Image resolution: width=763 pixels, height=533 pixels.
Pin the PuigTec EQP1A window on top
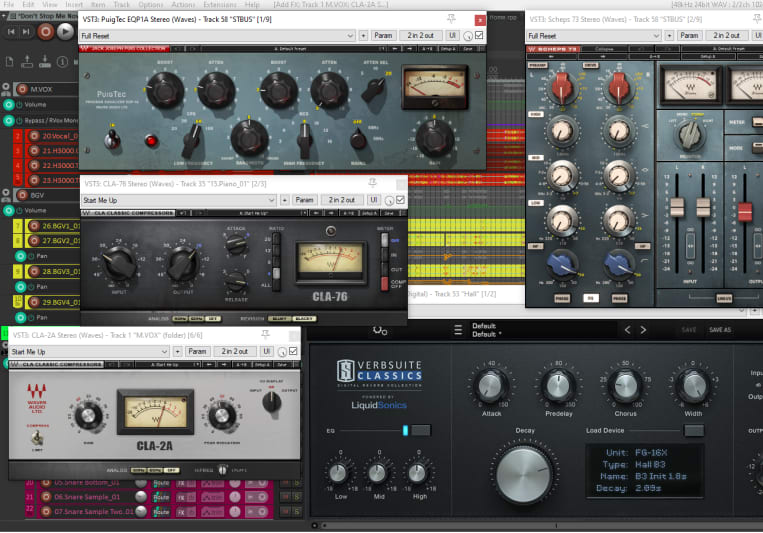451,19
